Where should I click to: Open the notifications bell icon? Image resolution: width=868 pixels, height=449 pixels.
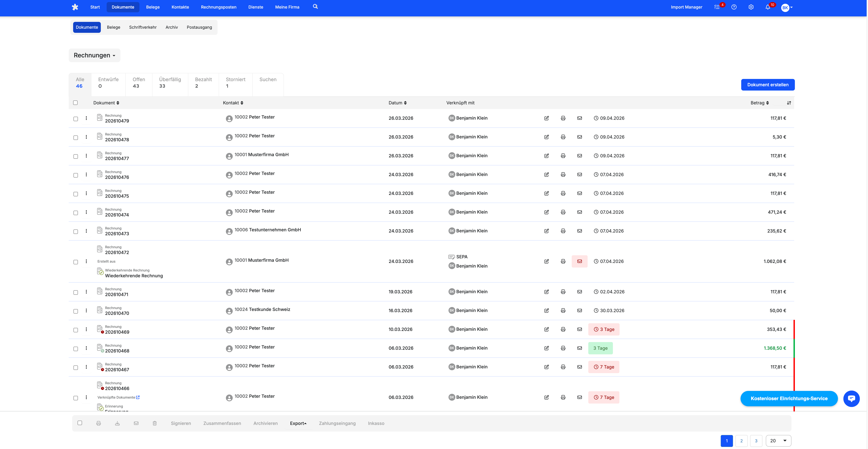click(x=768, y=7)
